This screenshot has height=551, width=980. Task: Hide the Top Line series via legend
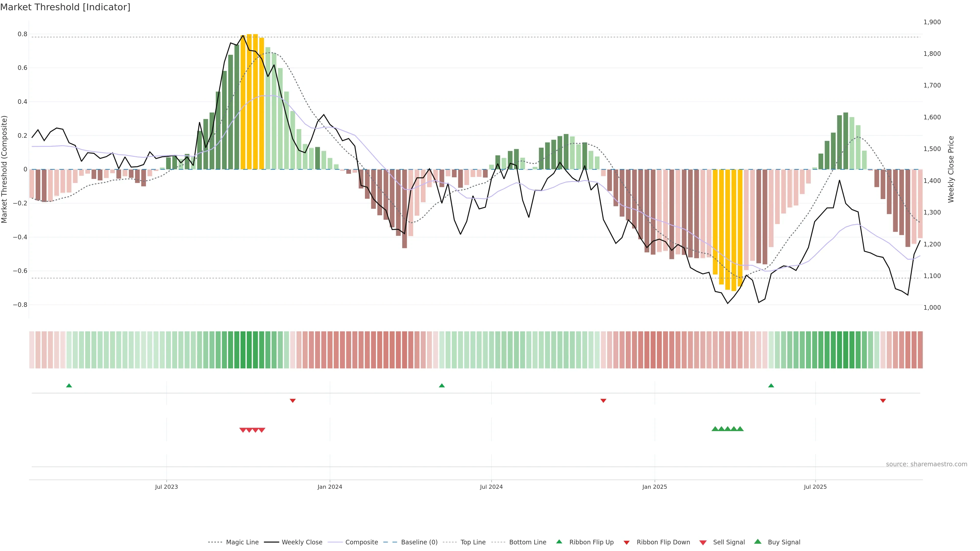[x=473, y=542]
